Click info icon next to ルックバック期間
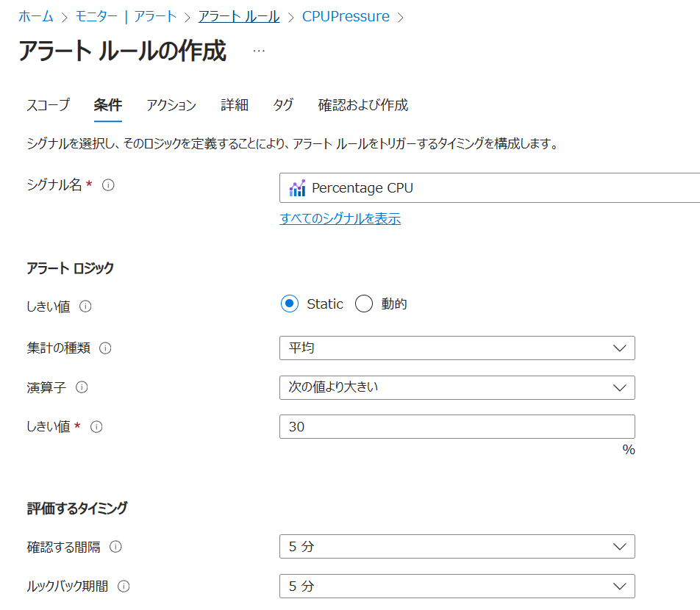The height and width of the screenshot is (610, 700). pyautogui.click(x=124, y=586)
